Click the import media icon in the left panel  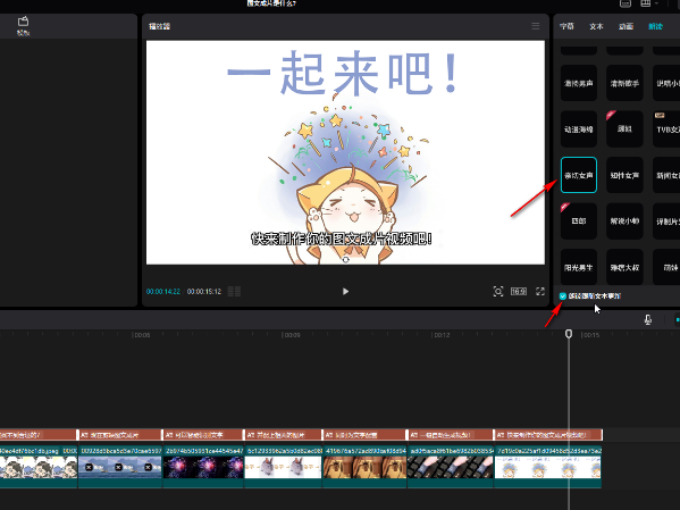coord(23,22)
